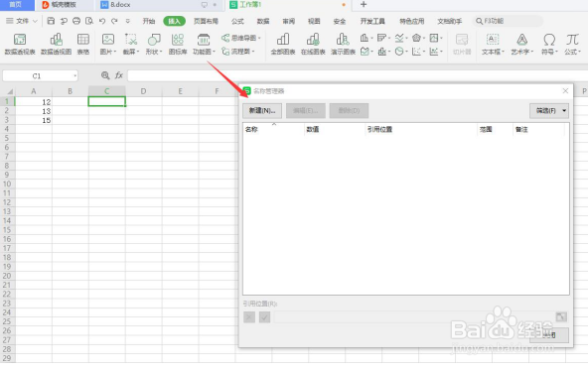Screen dimensions: 588x369
Task: Click the new tab plus button
Action: (363, 5)
